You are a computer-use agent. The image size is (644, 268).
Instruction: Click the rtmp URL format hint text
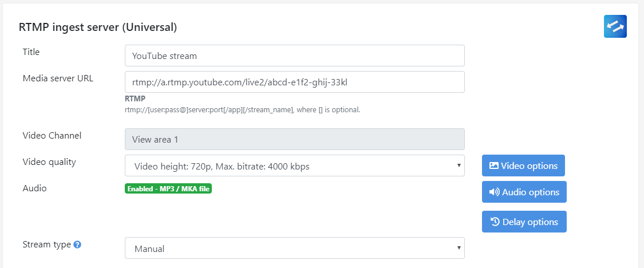242,109
